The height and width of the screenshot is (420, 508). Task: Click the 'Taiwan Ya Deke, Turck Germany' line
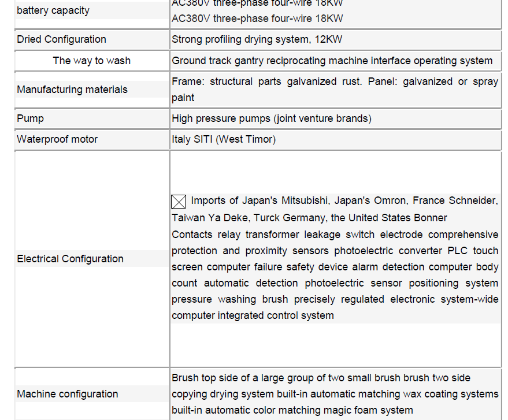tap(309, 218)
